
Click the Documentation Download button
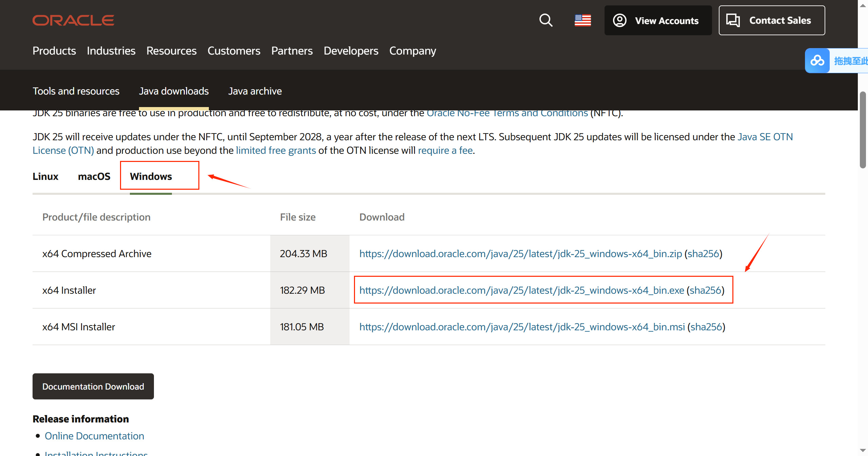(x=93, y=387)
